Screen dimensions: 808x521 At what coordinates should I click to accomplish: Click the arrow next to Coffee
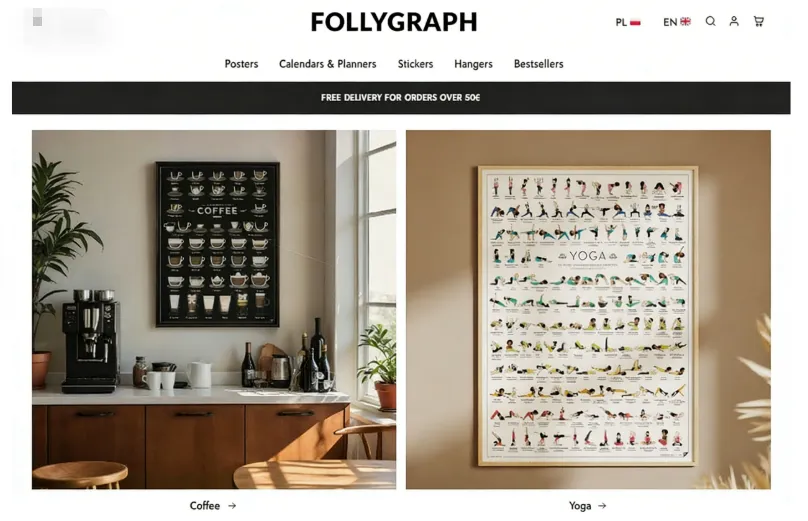[x=232, y=506]
